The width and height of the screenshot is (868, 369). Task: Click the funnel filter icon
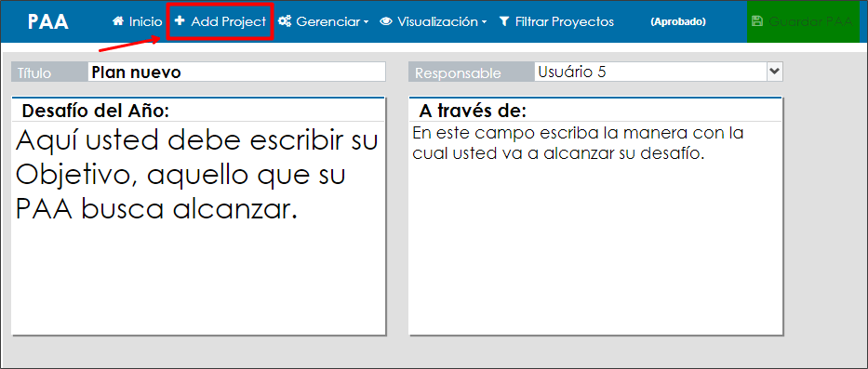503,21
